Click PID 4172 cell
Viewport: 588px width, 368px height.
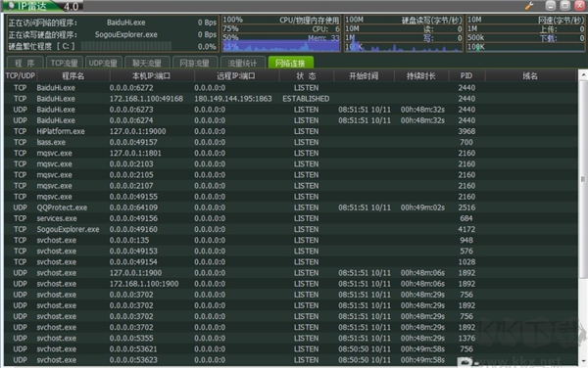pos(466,229)
